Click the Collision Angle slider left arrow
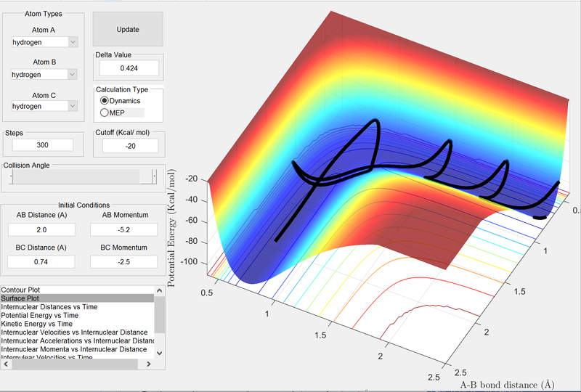This screenshot has height=392, width=581. point(11,176)
